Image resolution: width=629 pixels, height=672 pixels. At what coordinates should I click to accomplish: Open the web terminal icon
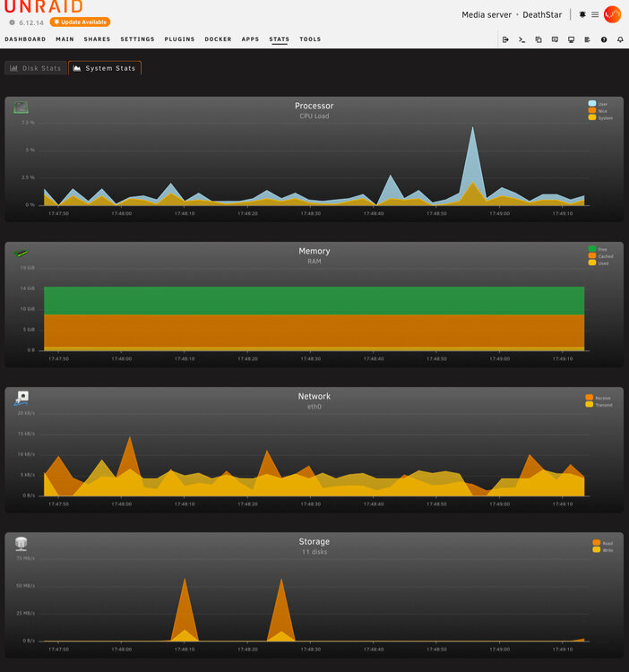click(521, 39)
